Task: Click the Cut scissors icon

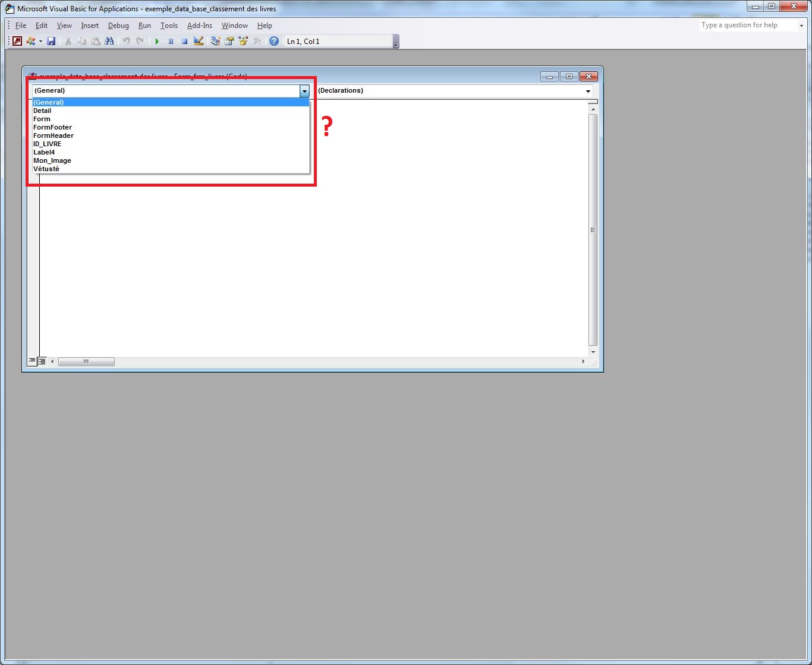Action: [x=68, y=41]
